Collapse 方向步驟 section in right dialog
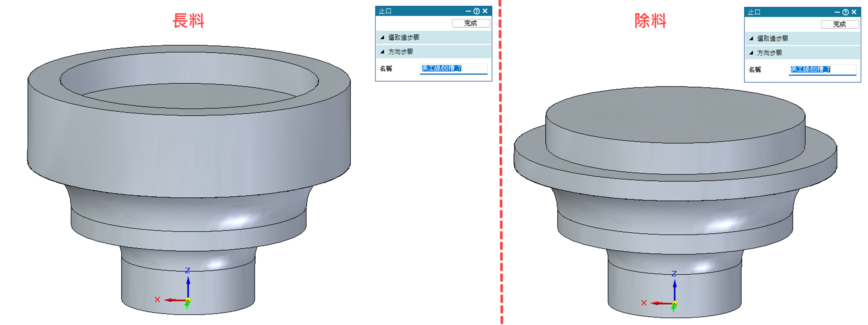This screenshot has width=868, height=325. click(x=803, y=53)
